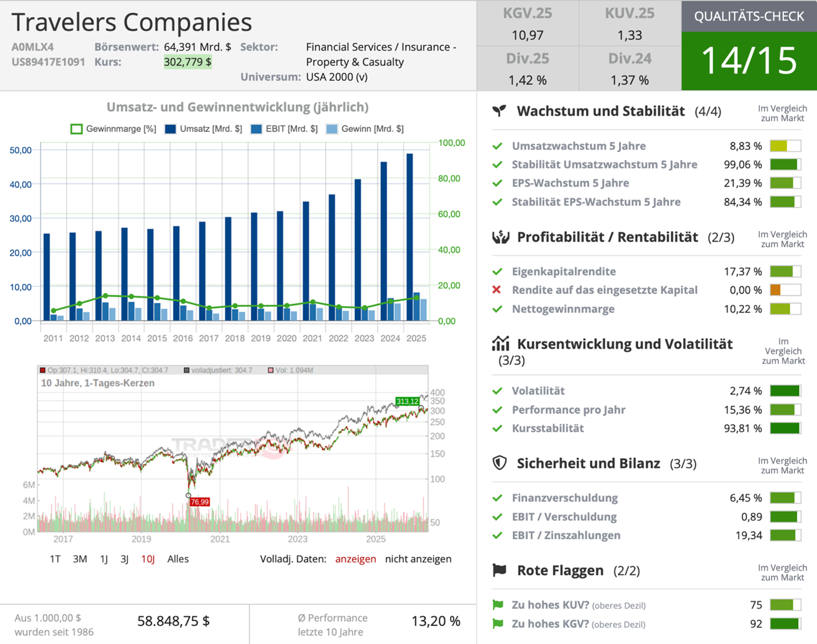
Task: Click the '10 Jahre, 1-Tages-Kerzen' chart label
Action: pos(98,383)
